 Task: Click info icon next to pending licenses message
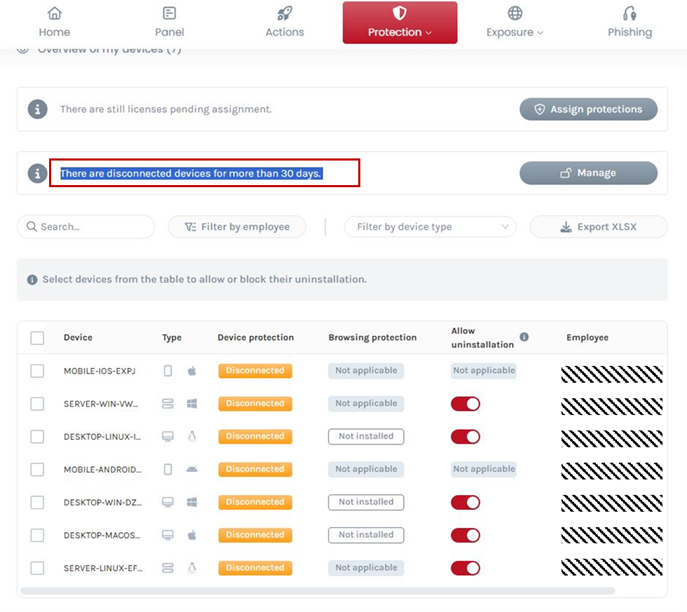point(37,109)
